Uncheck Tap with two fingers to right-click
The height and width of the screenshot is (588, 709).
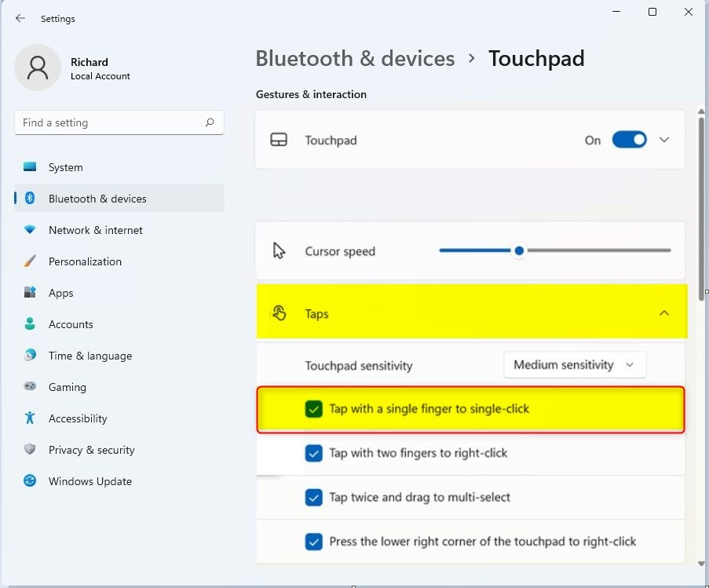coord(314,453)
